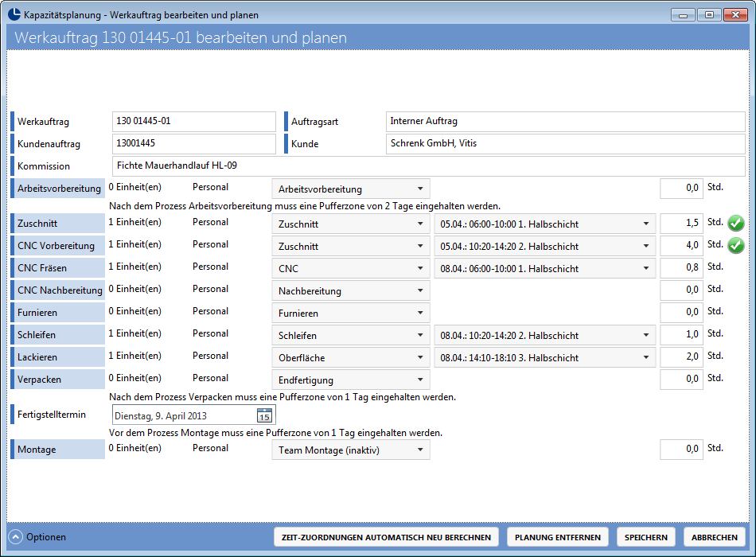756x557 pixels.
Task: Open the Oberfläche dropdown for Lackieren
Action: [x=350, y=356]
